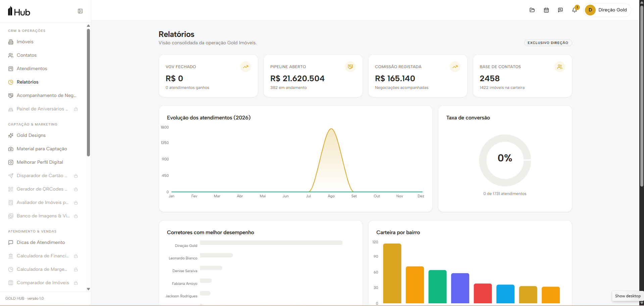Click the 2458 contacts value
644x306 pixels.
(x=490, y=79)
